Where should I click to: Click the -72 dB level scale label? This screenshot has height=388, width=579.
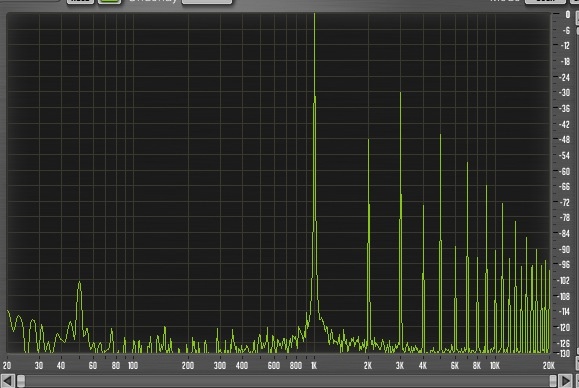click(565, 203)
